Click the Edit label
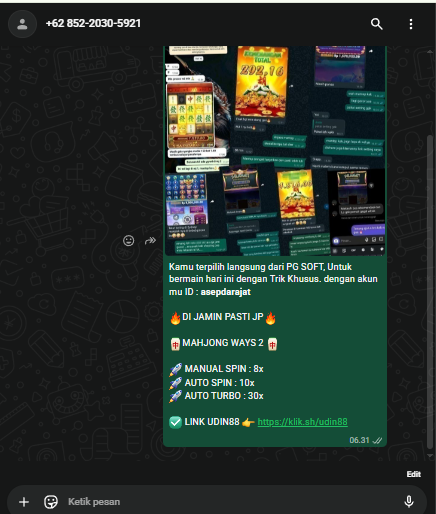Viewport: 436px width, 514px height. [413, 474]
